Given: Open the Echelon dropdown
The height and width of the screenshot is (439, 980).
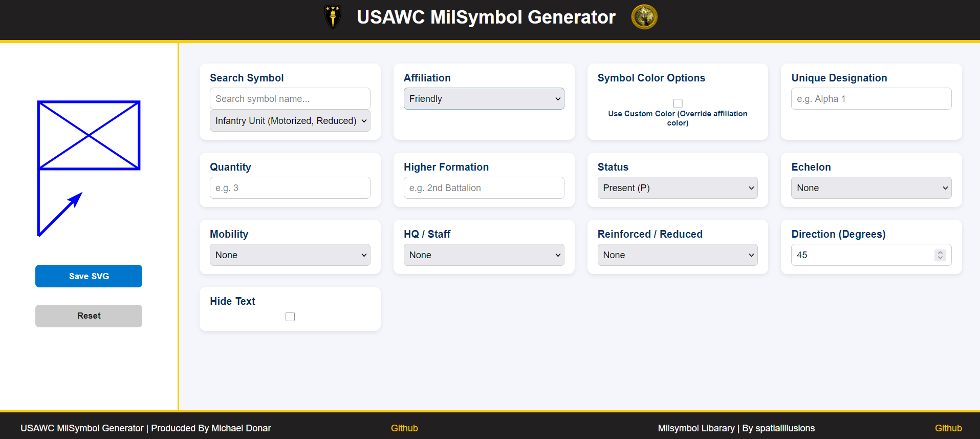Looking at the screenshot, I should tap(870, 187).
